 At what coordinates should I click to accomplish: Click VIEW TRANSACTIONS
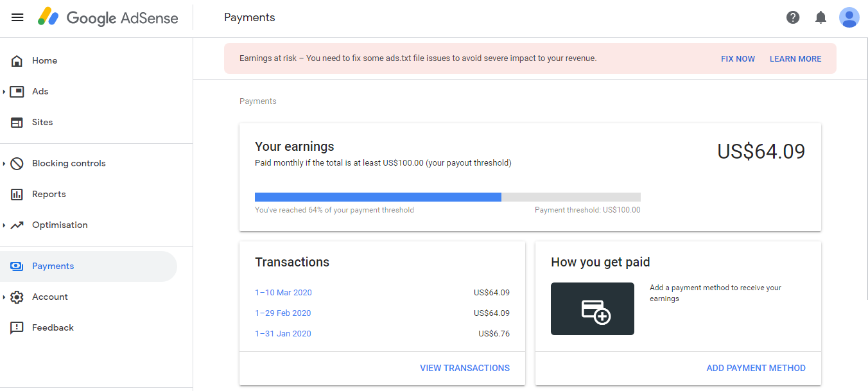[465, 368]
